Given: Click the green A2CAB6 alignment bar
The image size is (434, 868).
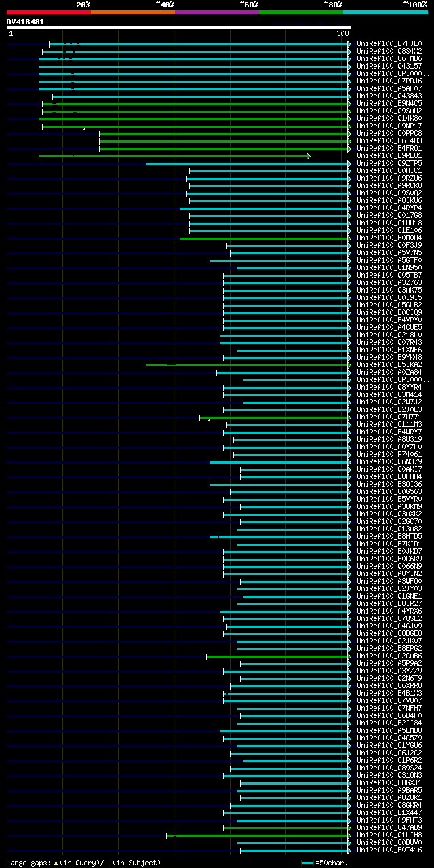Looking at the screenshot, I should pos(279,656).
